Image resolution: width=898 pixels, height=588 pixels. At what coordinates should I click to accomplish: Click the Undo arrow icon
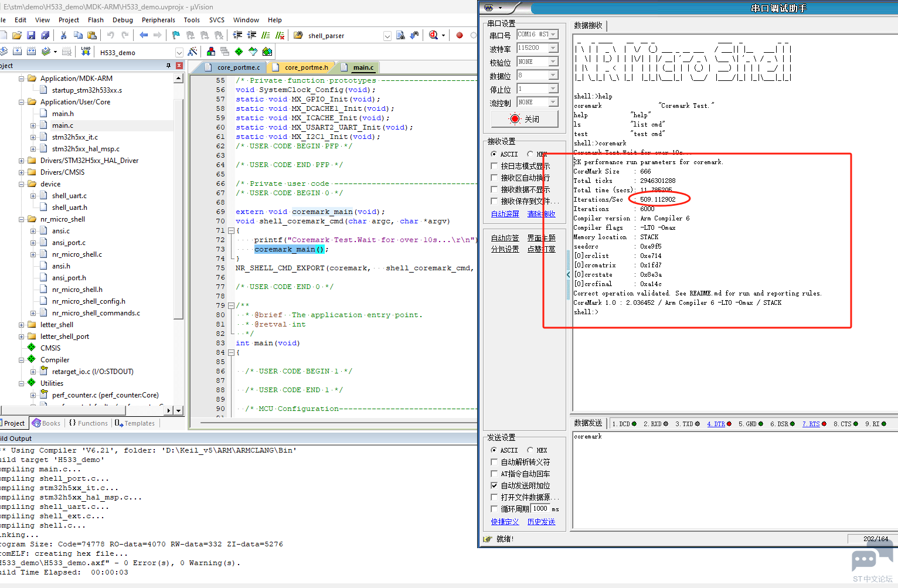tap(110, 35)
